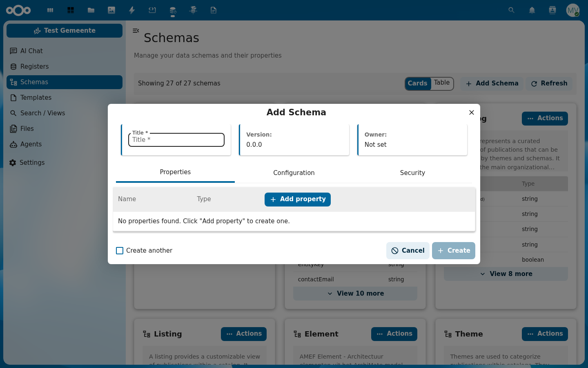Expand View 8 more properties

point(506,274)
